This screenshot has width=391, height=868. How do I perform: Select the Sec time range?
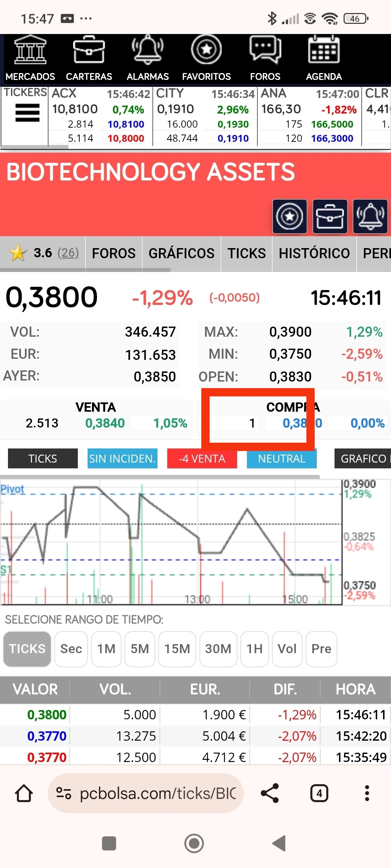(71, 649)
